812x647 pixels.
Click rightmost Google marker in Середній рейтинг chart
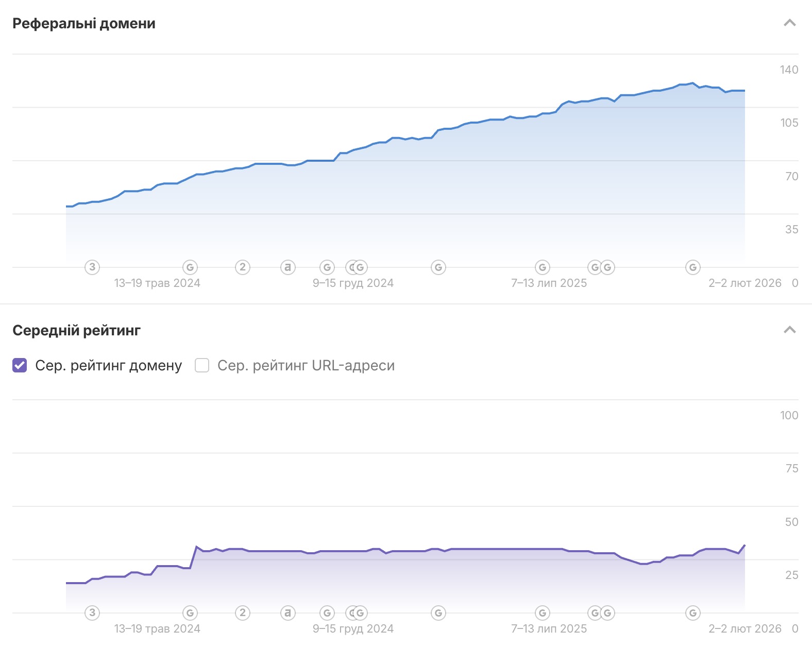tap(693, 613)
